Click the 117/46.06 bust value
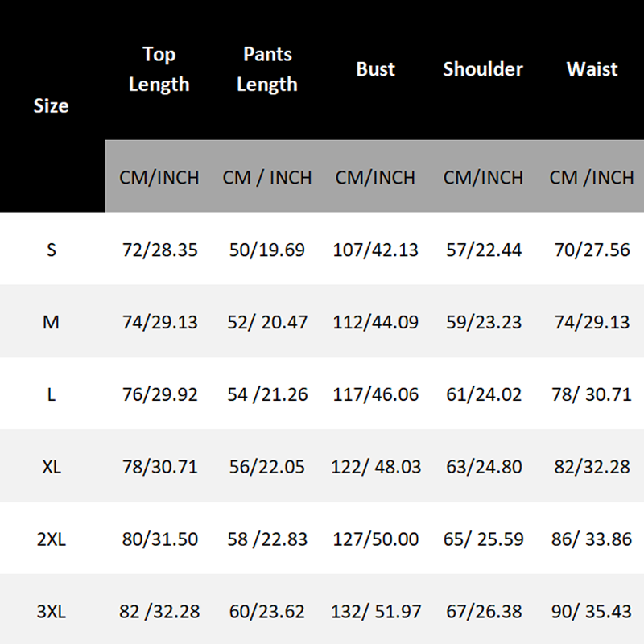Viewport: 644px width, 644px height. pos(375,395)
